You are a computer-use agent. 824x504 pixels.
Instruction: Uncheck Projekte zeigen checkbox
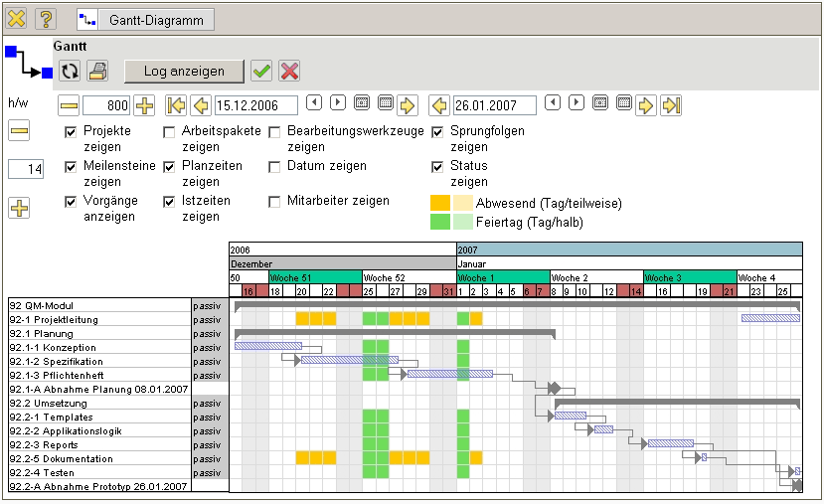[x=71, y=132]
